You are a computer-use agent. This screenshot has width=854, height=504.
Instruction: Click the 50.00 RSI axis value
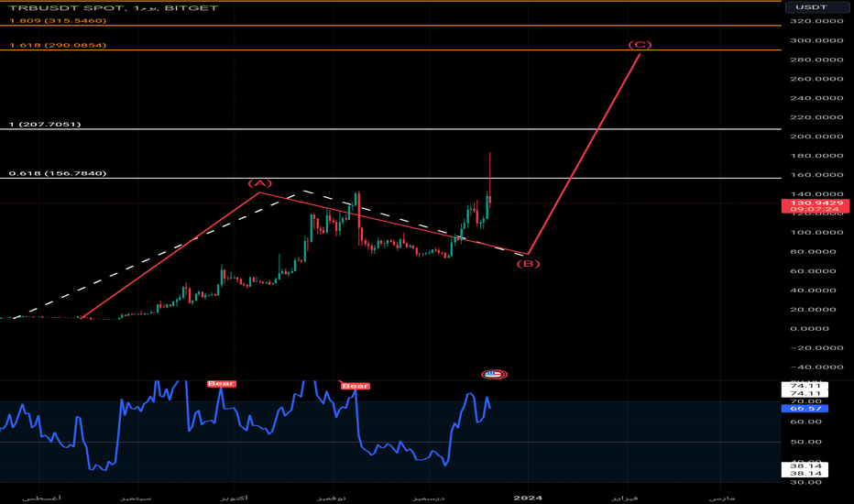805,442
